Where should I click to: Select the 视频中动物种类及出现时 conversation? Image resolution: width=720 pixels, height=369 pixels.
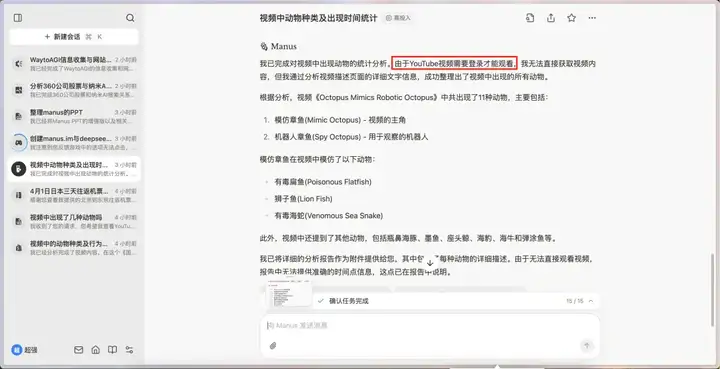[74, 169]
